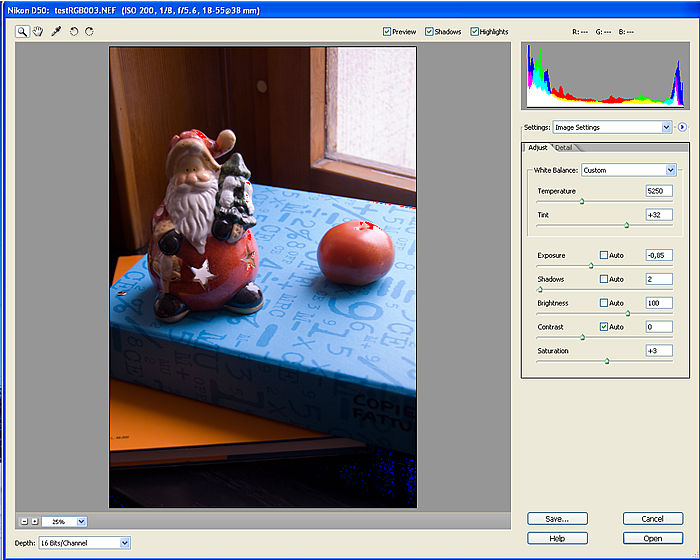This screenshot has width=700, height=560.
Task: Select the Adjust tab
Action: pyautogui.click(x=538, y=148)
